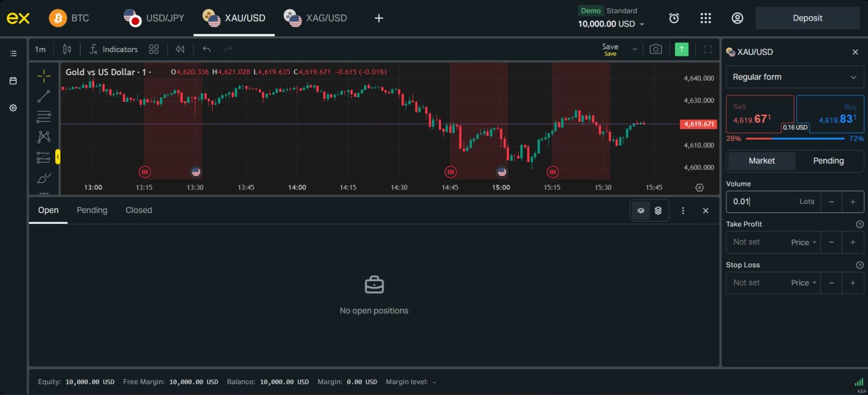Click the chart layout grid icon

point(154,49)
